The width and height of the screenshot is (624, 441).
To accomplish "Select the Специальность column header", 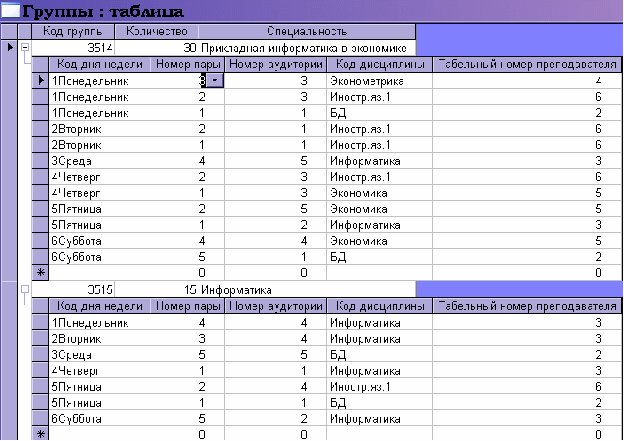I will click(307, 31).
